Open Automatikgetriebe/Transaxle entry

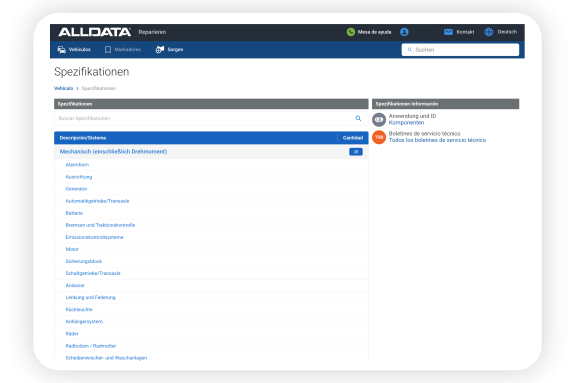(97, 201)
